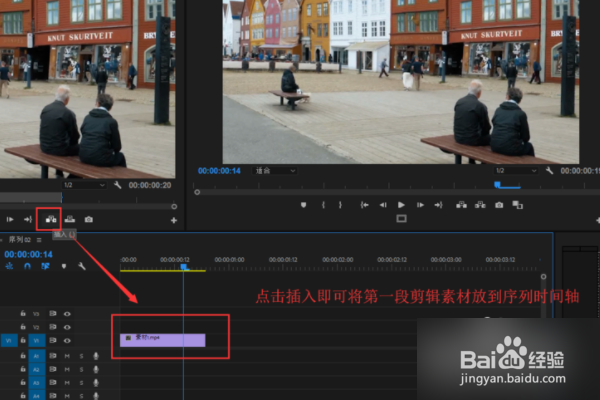The height and width of the screenshot is (400, 600).
Task: Toggle V1 track targeting button
Action: [37, 340]
